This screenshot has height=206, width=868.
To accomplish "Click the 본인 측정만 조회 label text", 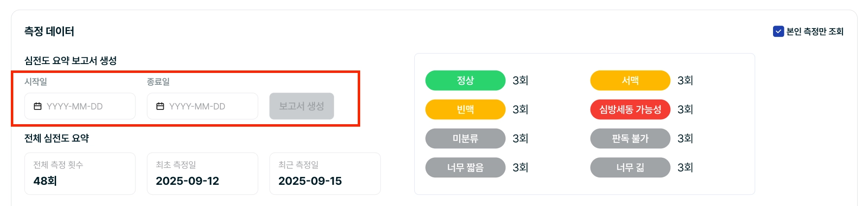I will [x=815, y=32].
